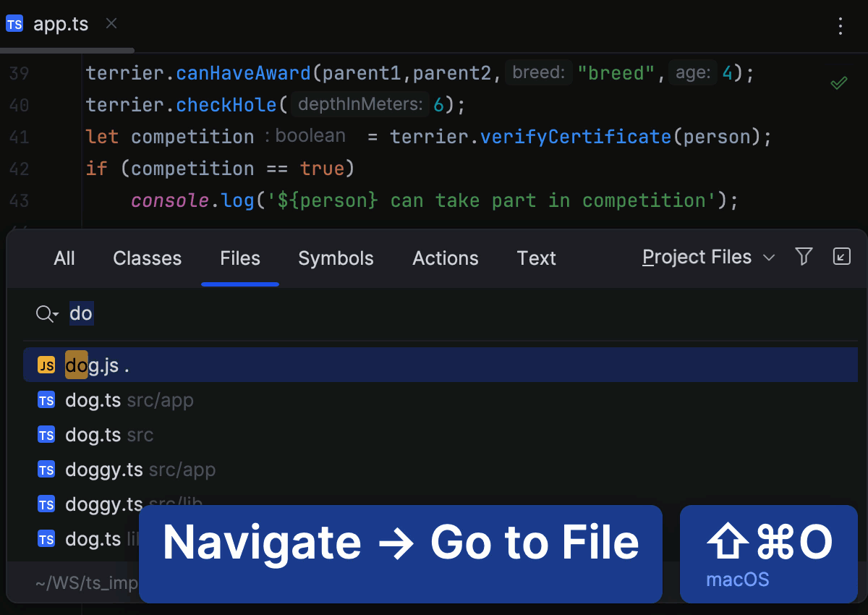Click the tab scrollbar under app.ts
Image resolution: width=868 pixels, height=615 pixels.
pos(65,50)
